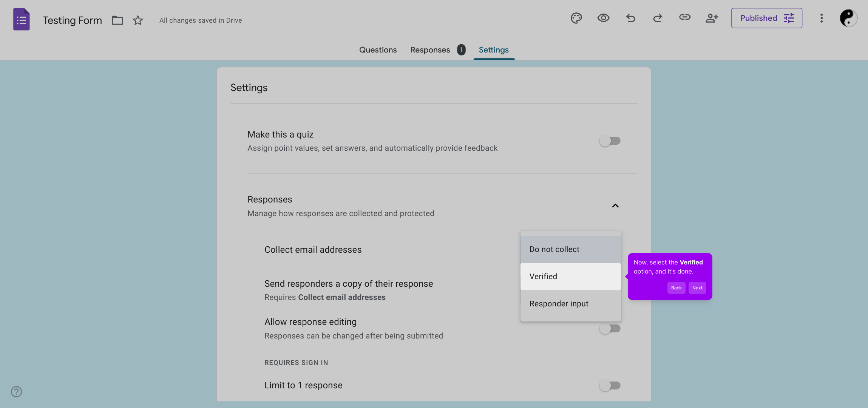Open the Responses tab
868x408 pixels.
tap(430, 50)
